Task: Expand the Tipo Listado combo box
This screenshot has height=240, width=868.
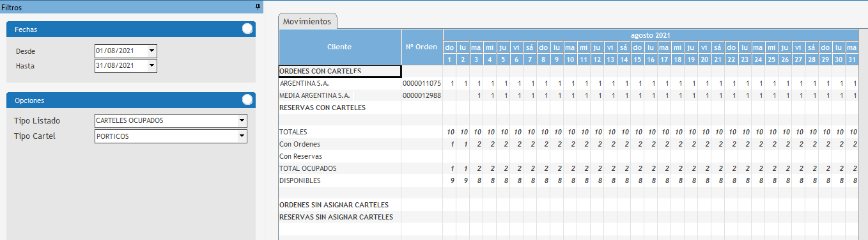Action: pos(242,120)
